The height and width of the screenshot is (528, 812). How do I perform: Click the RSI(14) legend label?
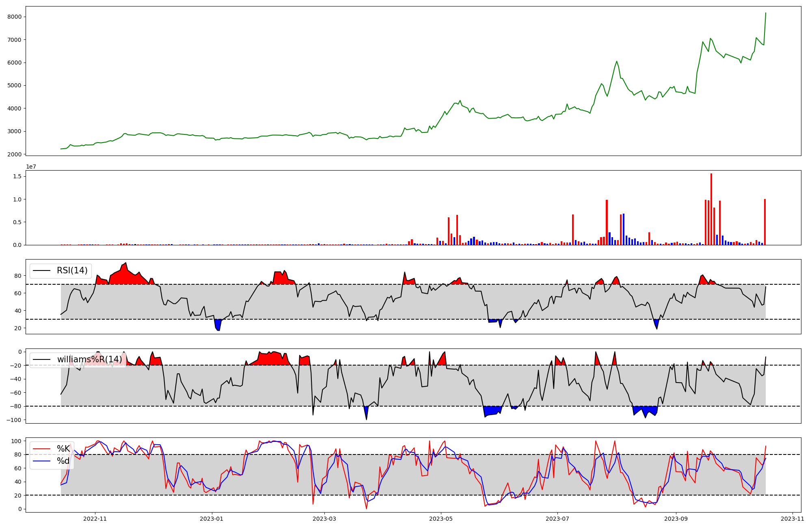click(72, 270)
